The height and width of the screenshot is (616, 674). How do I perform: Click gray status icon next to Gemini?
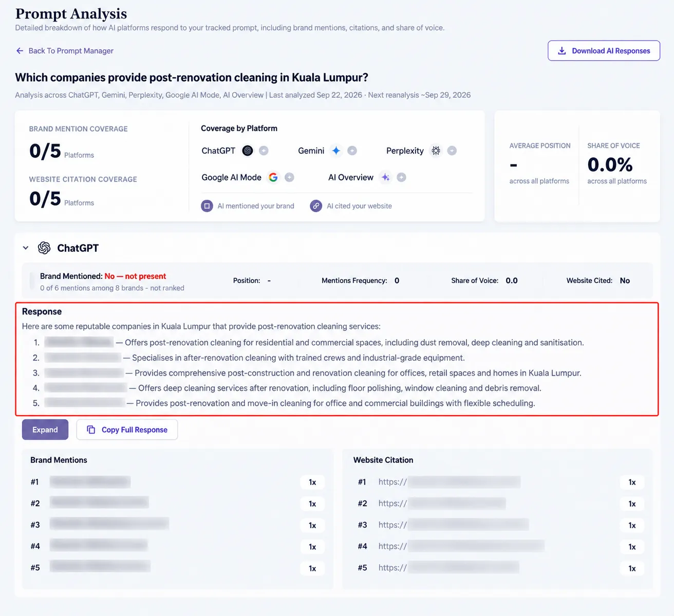click(352, 151)
